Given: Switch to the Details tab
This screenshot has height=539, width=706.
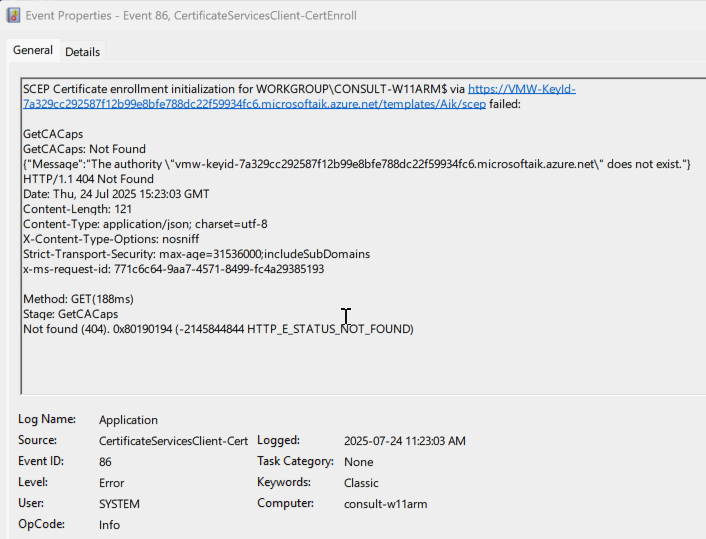Looking at the screenshot, I should point(82,52).
